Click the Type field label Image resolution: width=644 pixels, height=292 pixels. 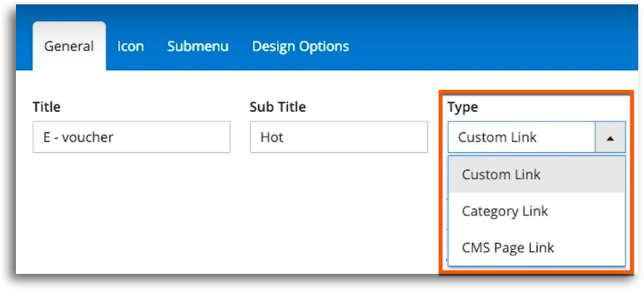(463, 107)
